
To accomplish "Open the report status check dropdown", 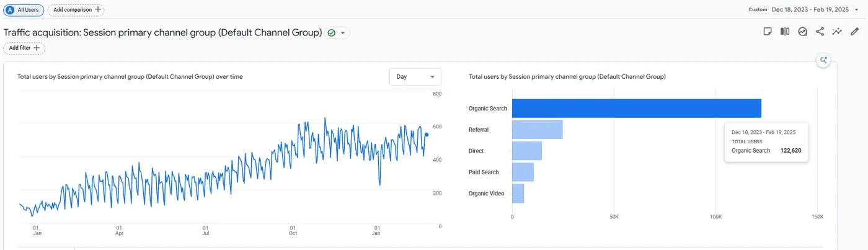I will (x=338, y=33).
